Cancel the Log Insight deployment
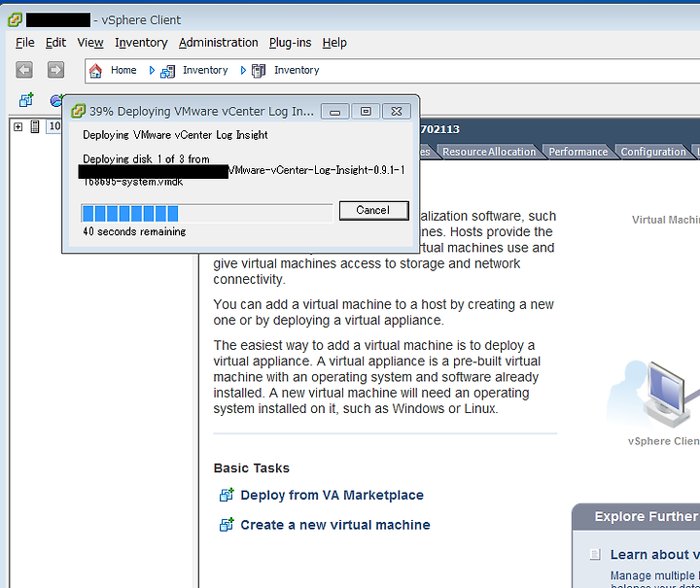700x588 pixels. [x=373, y=210]
